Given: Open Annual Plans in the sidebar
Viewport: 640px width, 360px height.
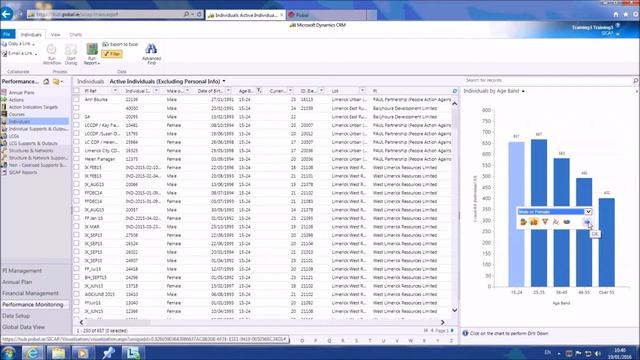Looking at the screenshot, I should [21, 93].
